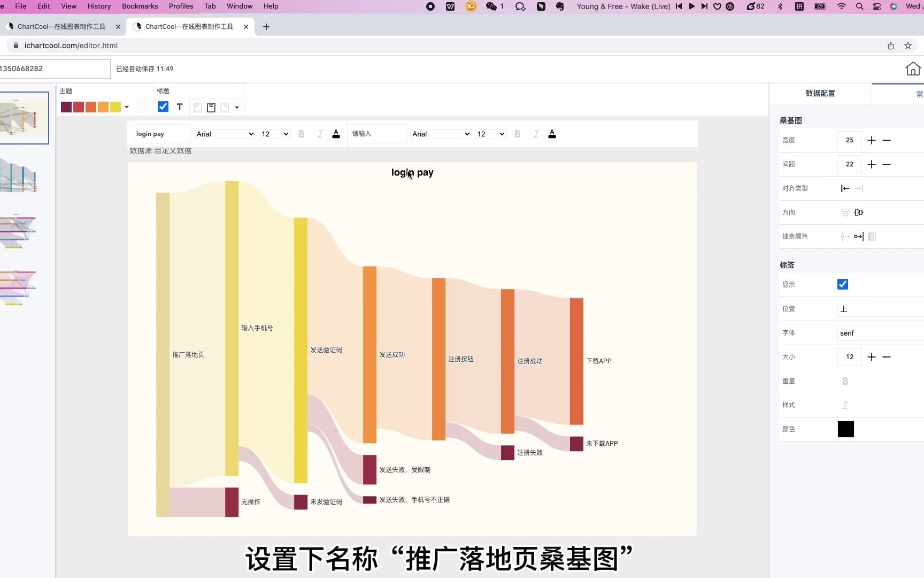Decrease node spacing (间距) with minus
Screen dimensions: 924x578
(887, 164)
